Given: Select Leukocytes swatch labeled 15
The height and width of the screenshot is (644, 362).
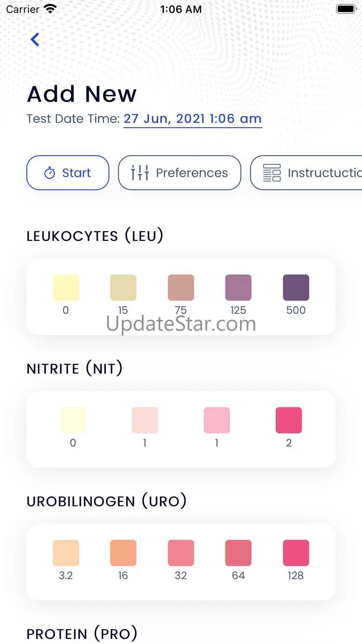Looking at the screenshot, I should pyautogui.click(x=123, y=288).
